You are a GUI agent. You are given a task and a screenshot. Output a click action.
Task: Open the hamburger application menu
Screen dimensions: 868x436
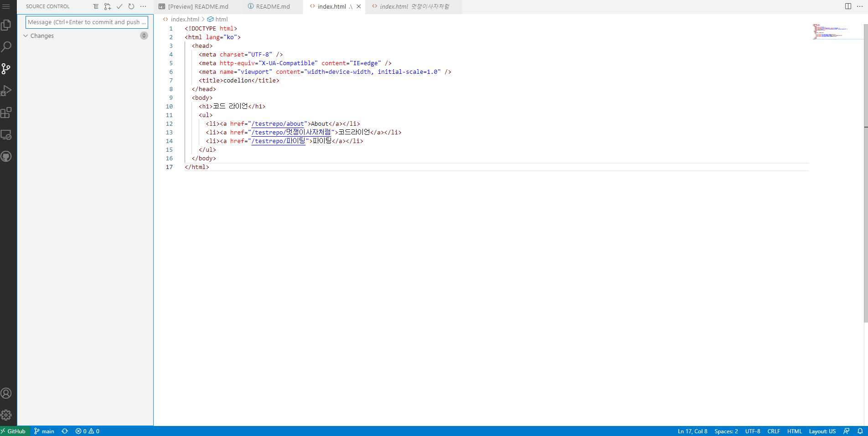(x=6, y=6)
